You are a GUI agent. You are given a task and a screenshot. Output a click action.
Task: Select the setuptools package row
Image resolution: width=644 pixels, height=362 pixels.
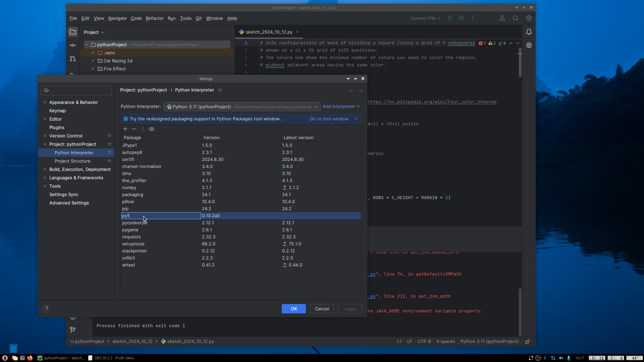point(241,244)
